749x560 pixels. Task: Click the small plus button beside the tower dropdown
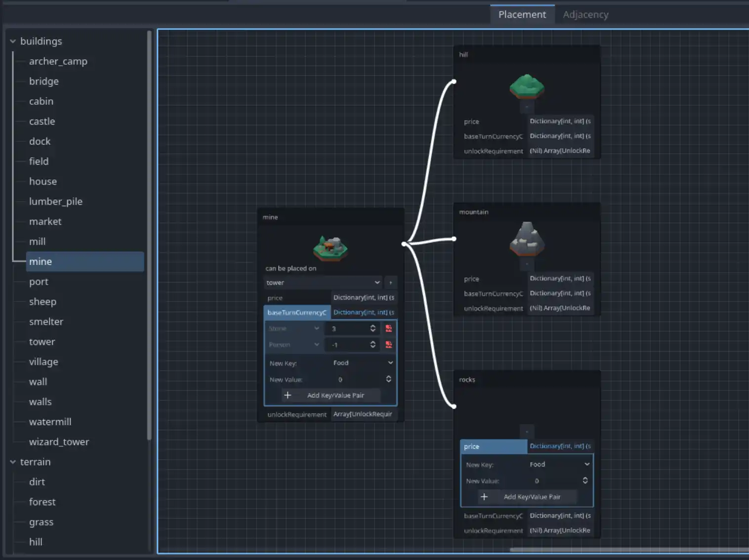point(390,282)
